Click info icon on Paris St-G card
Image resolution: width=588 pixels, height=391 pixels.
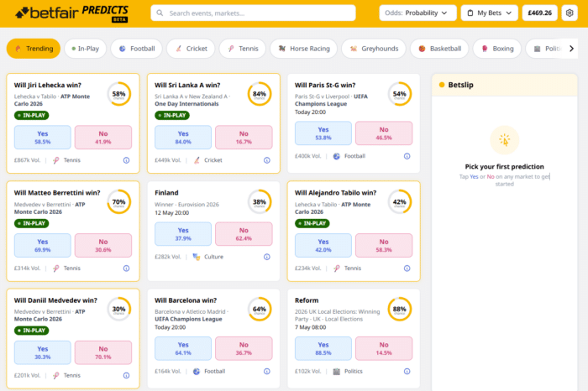click(407, 155)
